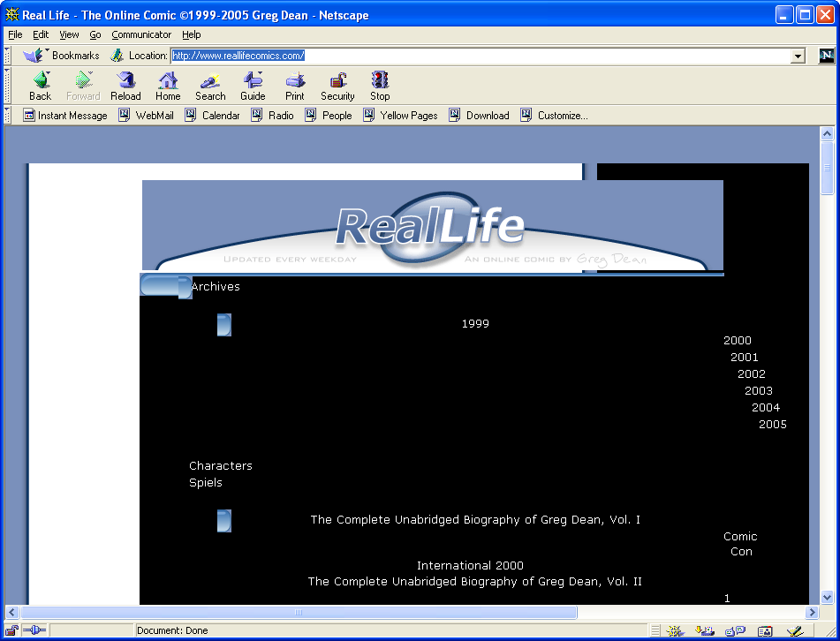The width and height of the screenshot is (840, 641).
Task: Open the Search toolbar button
Action: tap(210, 87)
